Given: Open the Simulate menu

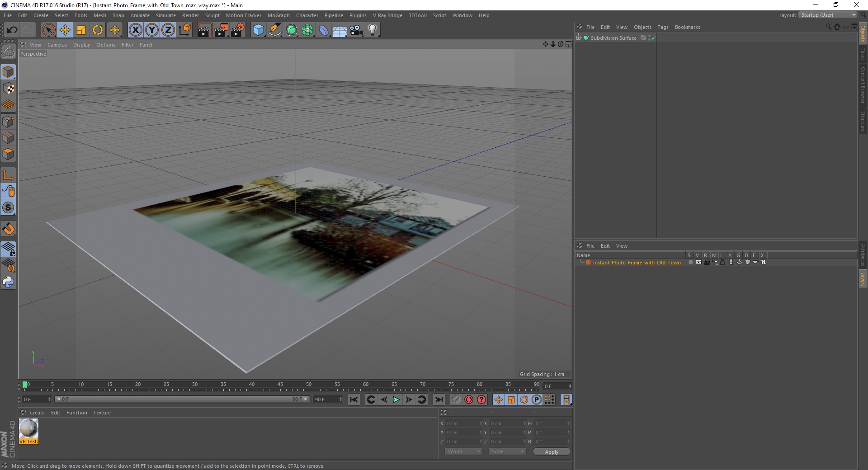Looking at the screenshot, I should point(166,15).
